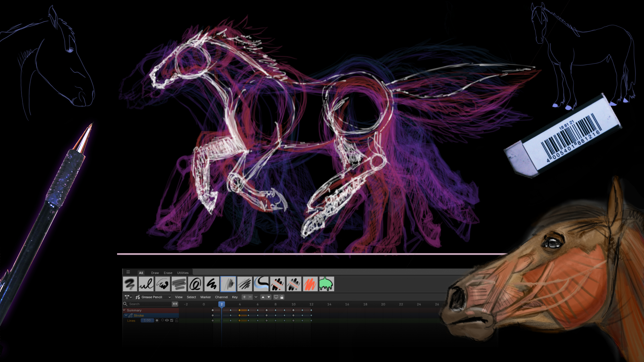Collapse the Stroke object channel
Screen dimensions: 644x362
click(126, 315)
